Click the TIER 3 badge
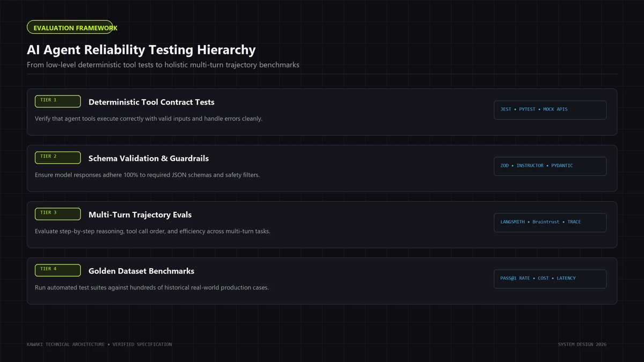 (x=58, y=214)
